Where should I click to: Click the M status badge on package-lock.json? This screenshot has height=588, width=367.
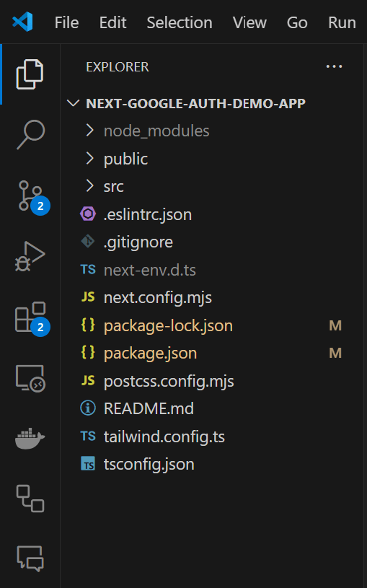click(x=335, y=325)
